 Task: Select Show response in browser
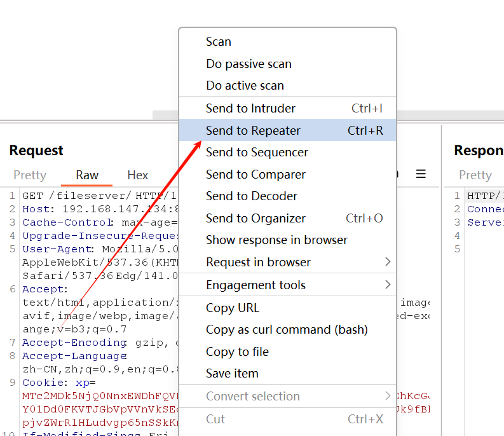click(276, 240)
